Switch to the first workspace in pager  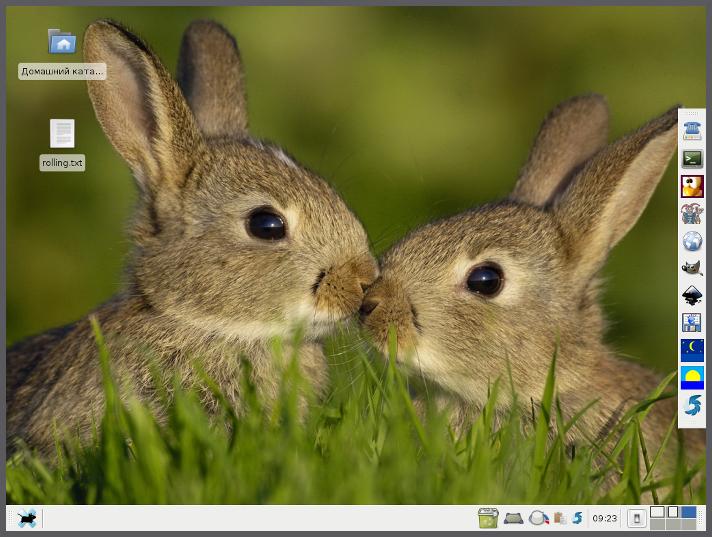[x=657, y=512]
